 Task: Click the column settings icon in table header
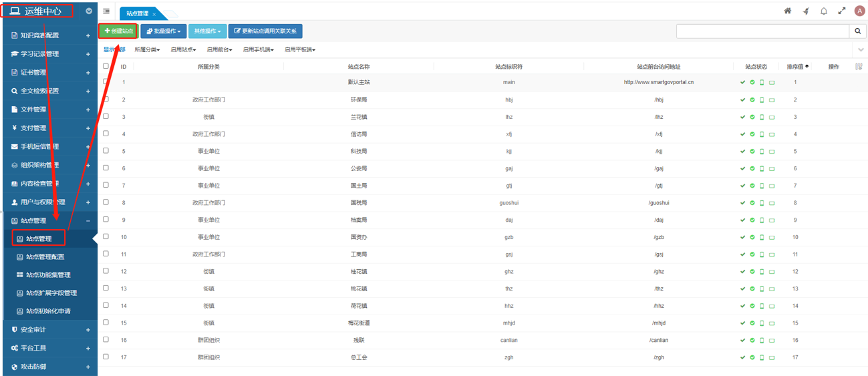coord(859,67)
